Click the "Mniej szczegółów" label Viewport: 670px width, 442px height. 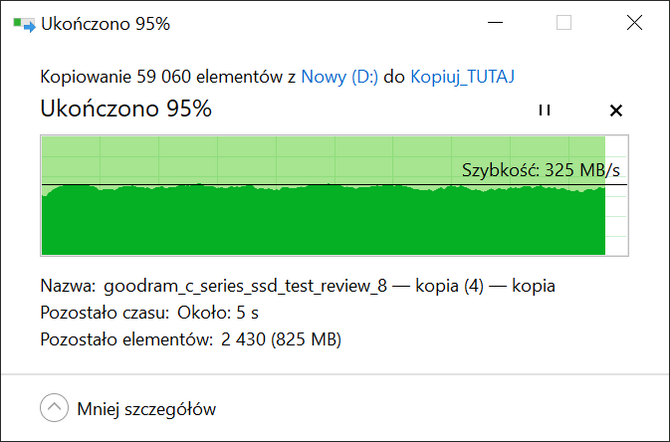click(x=146, y=408)
